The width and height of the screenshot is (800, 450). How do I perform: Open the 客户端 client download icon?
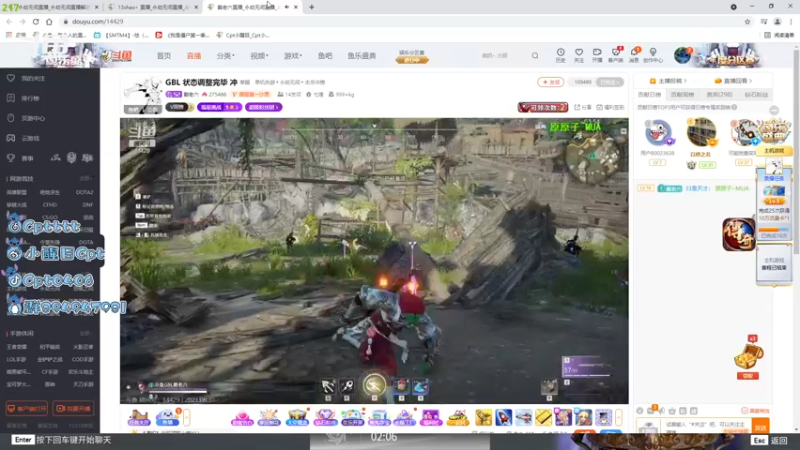615,55
